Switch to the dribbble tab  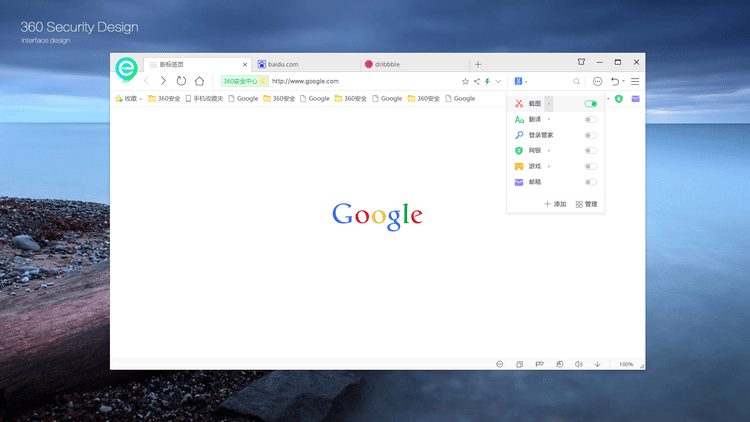click(x=410, y=64)
